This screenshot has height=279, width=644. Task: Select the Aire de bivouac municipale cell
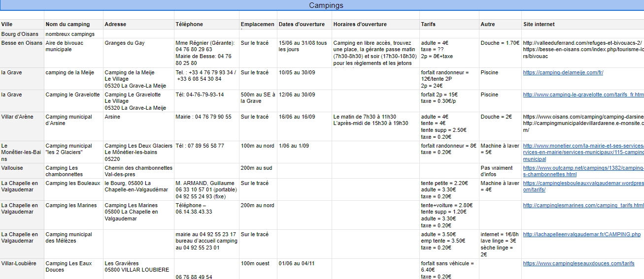tap(73, 53)
